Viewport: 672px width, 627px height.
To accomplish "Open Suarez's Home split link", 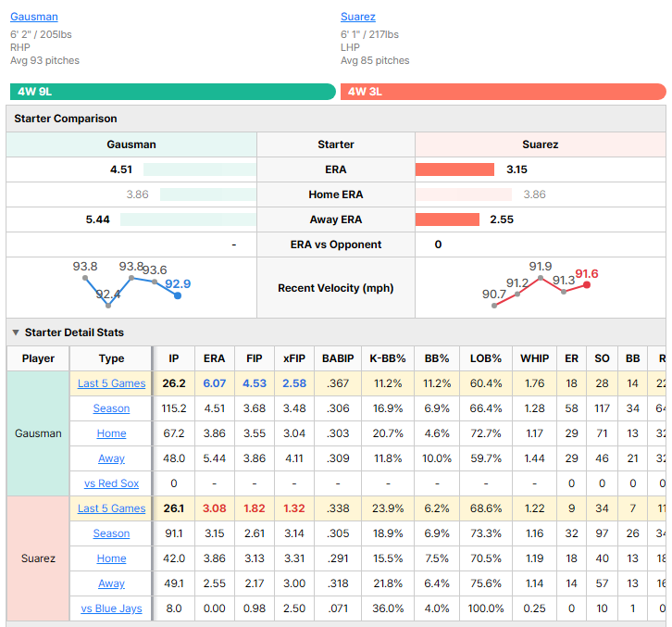I will tap(111, 558).
